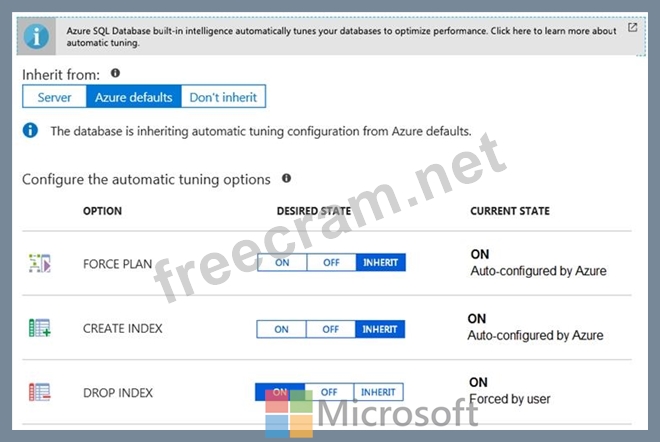
Task: Turn Create Index ON
Action: [282, 329]
